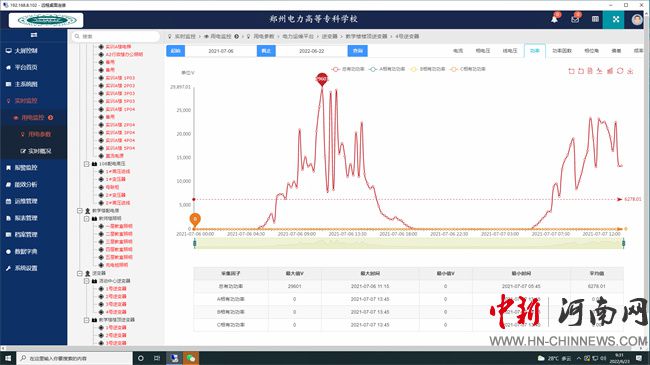Collapse sidebar using the top menu icon
Screen dimensions: 650x365
pyautogui.click(x=34, y=35)
